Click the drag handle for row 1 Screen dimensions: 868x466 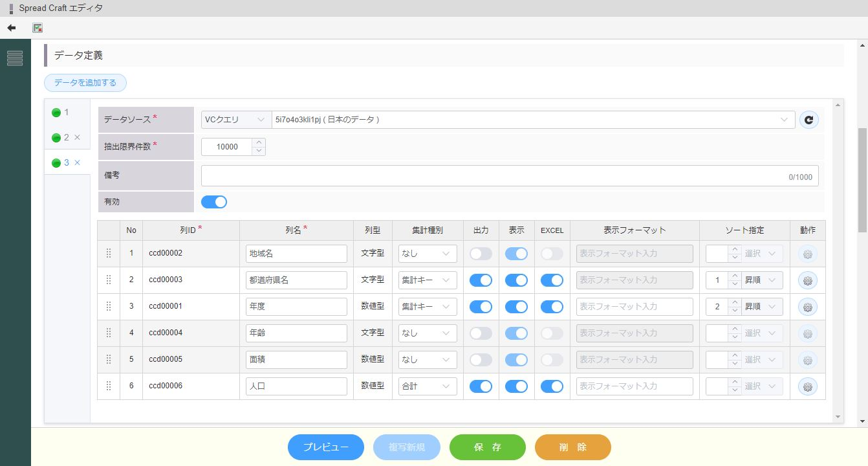pyautogui.click(x=109, y=254)
